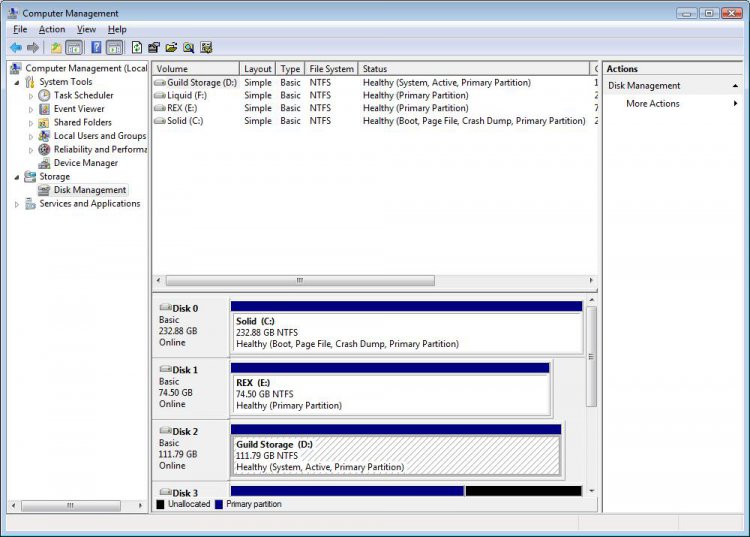The height and width of the screenshot is (537, 750).
Task: Toggle the Show/Hide Action Pane icon
Action: tap(114, 47)
